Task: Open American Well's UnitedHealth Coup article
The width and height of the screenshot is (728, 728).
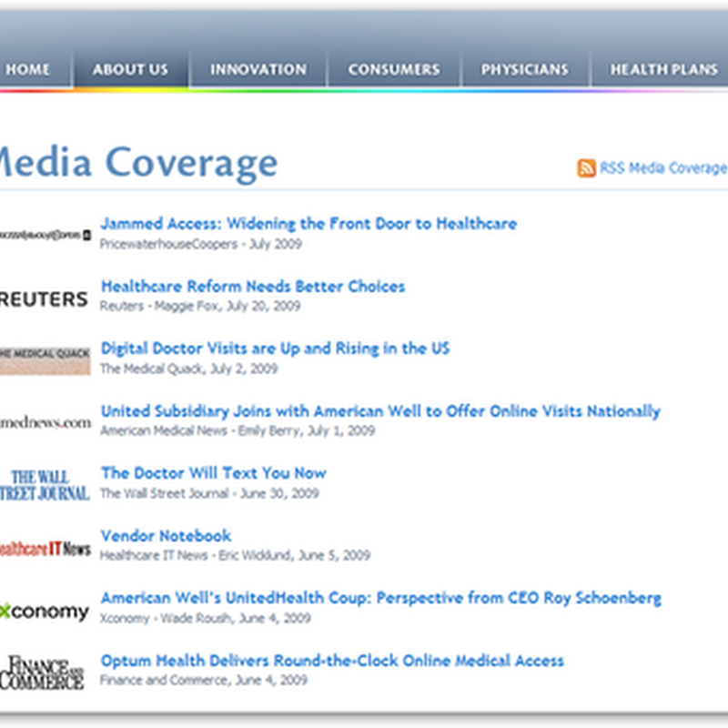Action: [381, 598]
